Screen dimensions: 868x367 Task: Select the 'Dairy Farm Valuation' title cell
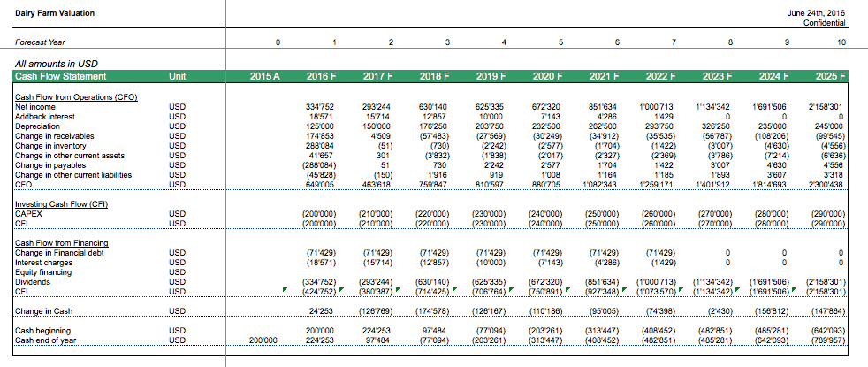click(x=54, y=13)
